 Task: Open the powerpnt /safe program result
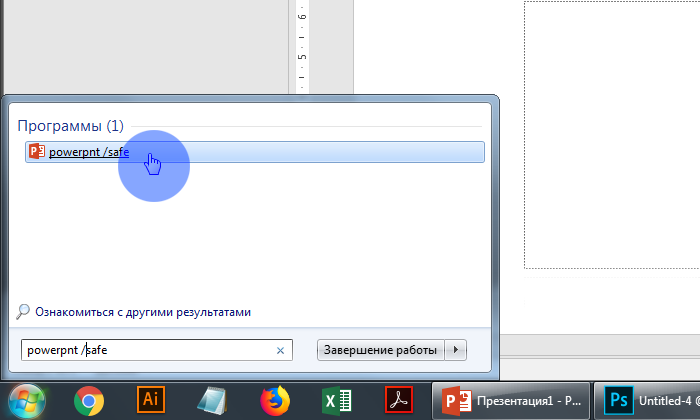[x=254, y=152]
